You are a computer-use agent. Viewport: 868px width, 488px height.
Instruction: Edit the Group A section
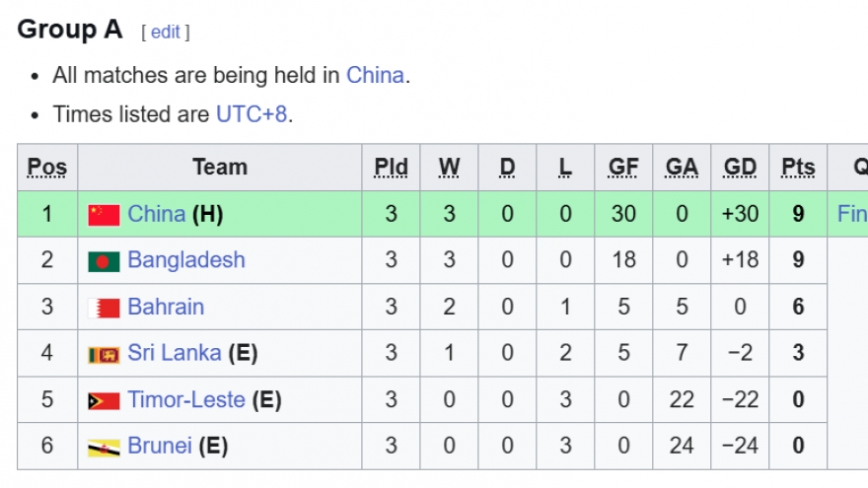click(x=166, y=32)
